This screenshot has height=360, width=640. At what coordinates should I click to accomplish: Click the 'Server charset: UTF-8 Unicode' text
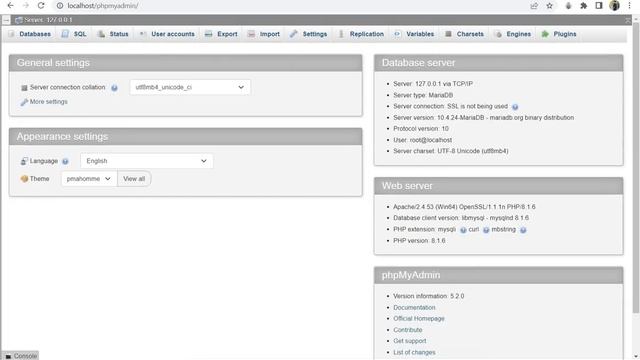451,151
